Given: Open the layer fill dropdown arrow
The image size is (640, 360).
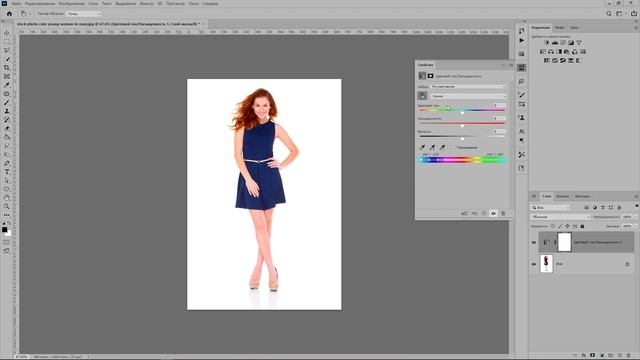Looking at the screenshot, I should (x=636, y=226).
